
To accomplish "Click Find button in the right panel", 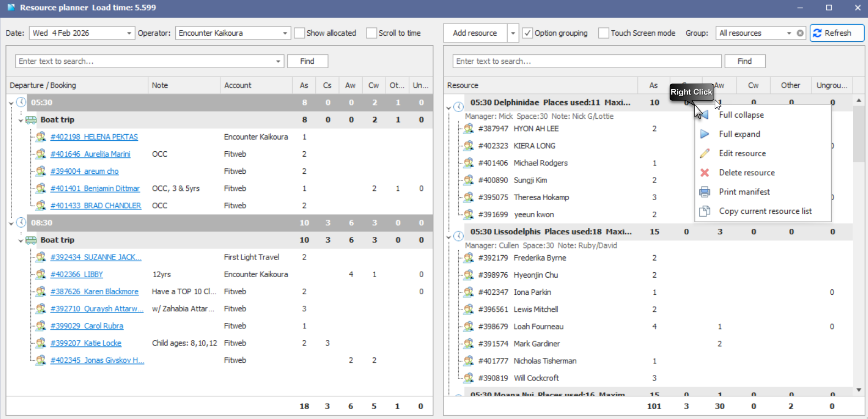I will [x=745, y=61].
